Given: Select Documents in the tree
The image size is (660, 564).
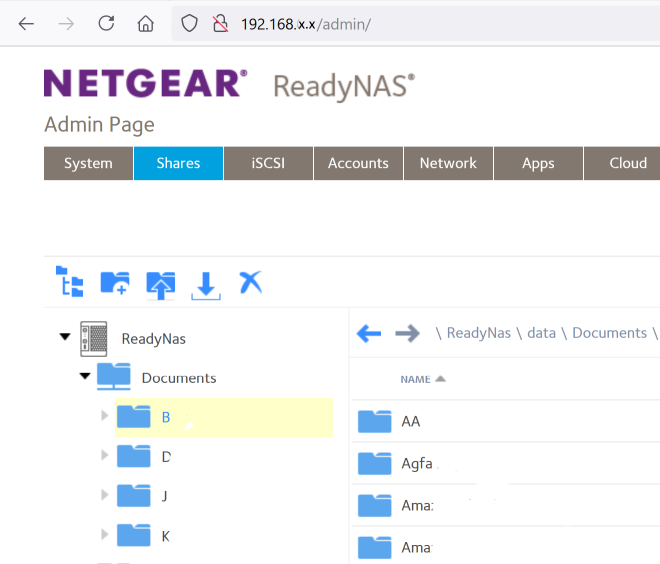Looking at the screenshot, I should [179, 378].
